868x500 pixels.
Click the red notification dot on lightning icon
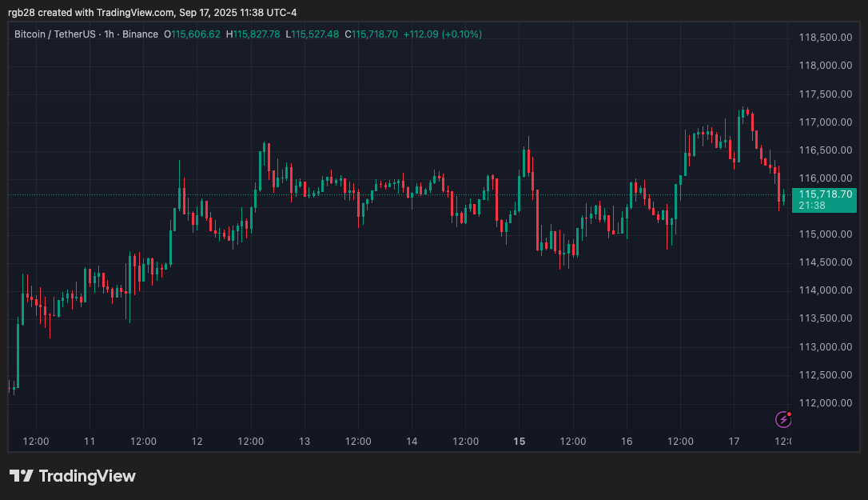pos(788,414)
